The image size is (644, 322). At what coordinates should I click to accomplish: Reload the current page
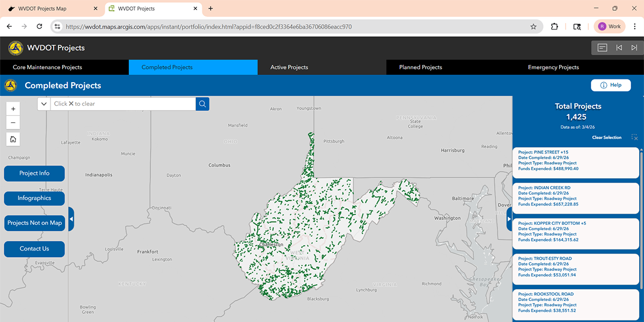pyautogui.click(x=39, y=26)
